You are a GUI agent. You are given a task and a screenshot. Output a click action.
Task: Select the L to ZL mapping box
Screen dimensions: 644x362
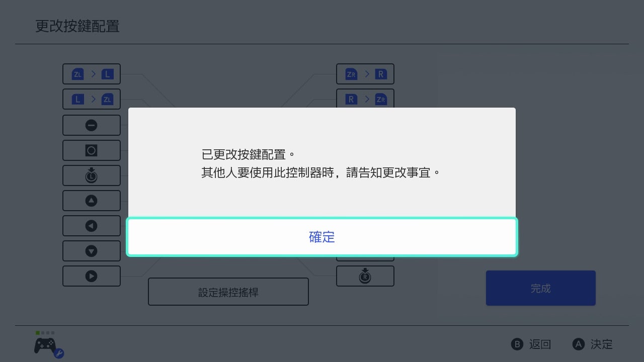92,100
